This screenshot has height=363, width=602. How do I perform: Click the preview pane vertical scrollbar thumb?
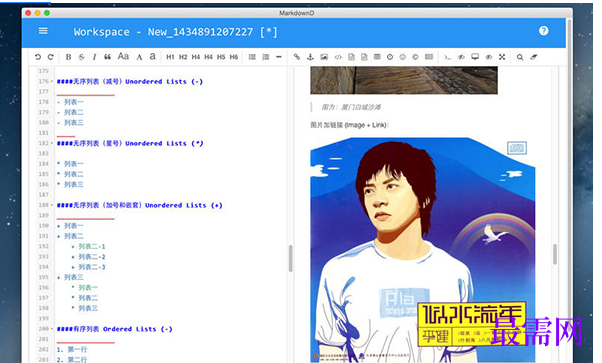[x=555, y=254]
